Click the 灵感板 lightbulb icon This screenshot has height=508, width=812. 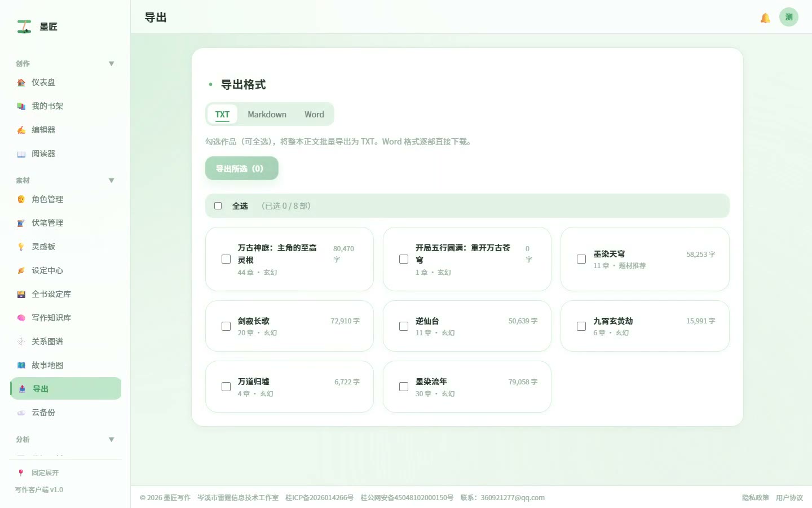[21, 247]
